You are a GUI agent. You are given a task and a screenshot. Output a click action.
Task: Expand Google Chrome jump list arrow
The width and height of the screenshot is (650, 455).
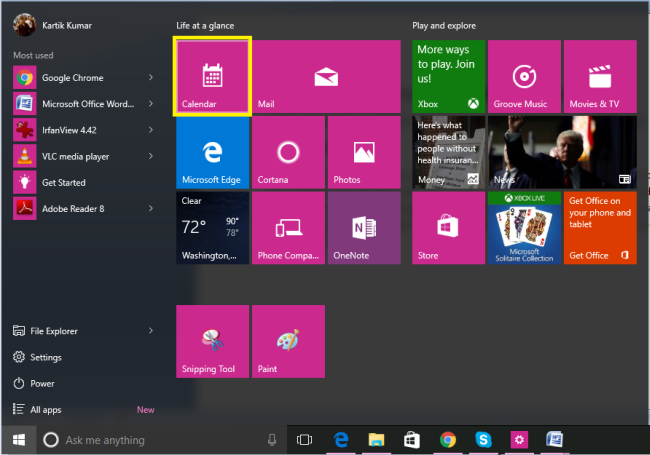[x=151, y=77]
